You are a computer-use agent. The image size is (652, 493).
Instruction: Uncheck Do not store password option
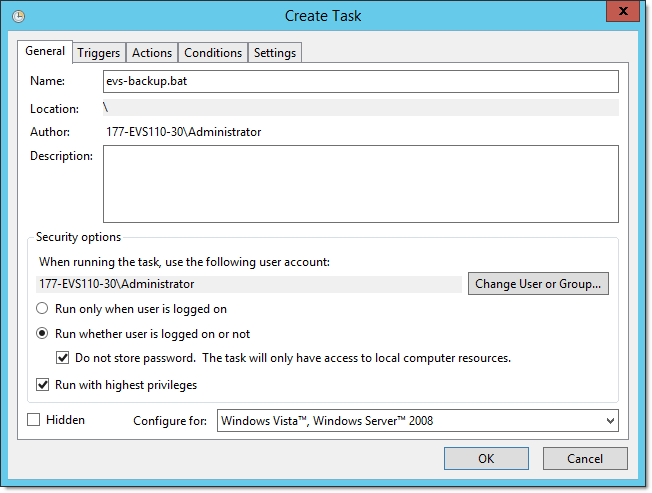(x=64, y=358)
